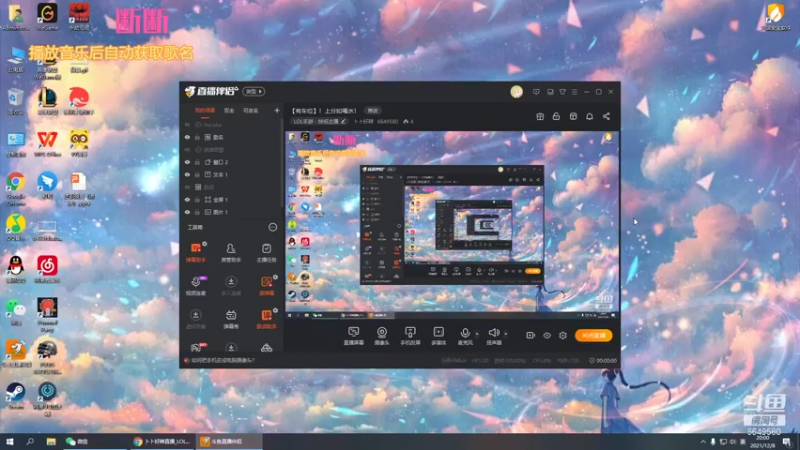Screen dimensions: 800x450
Task: Click the stream preview canvas
Action: pos(452,225)
